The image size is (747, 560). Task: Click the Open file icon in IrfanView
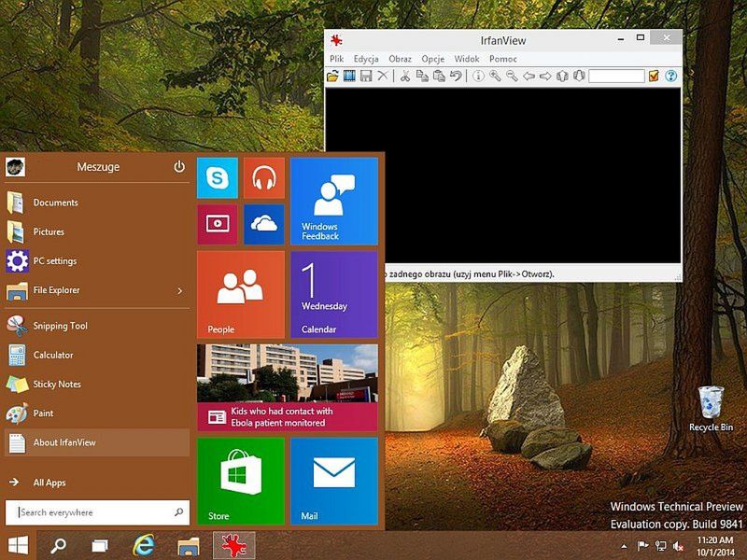(332, 76)
